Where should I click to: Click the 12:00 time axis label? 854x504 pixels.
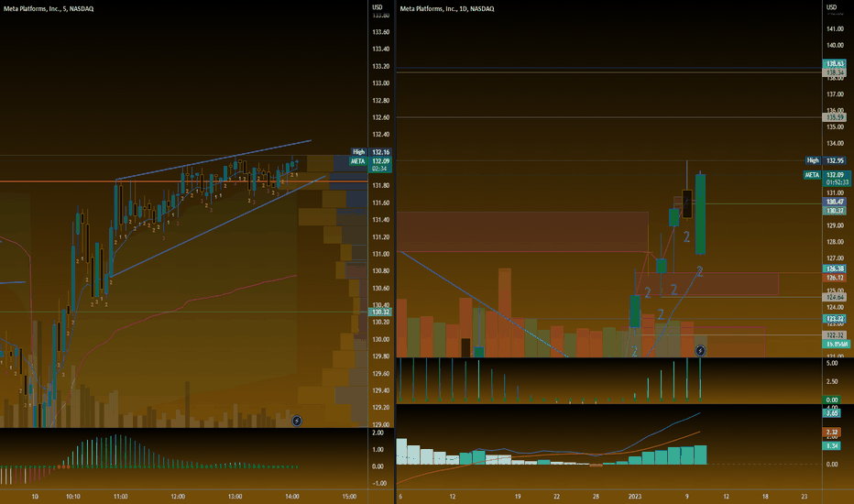178,497
